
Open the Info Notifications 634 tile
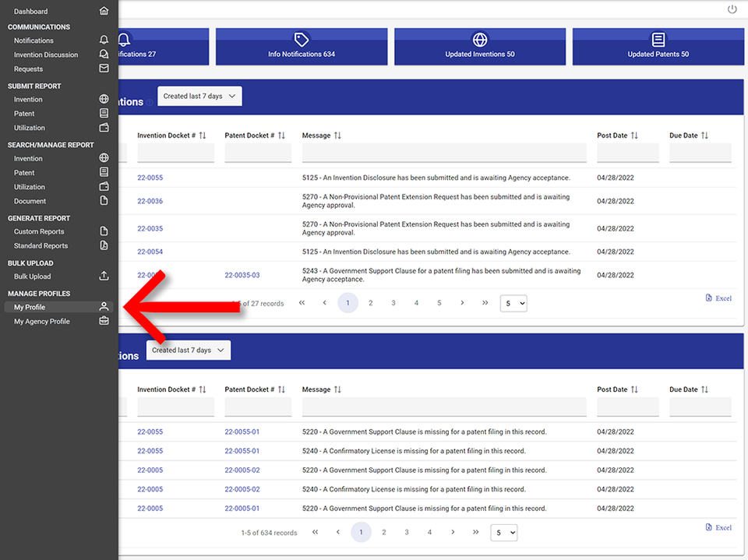coord(302,47)
